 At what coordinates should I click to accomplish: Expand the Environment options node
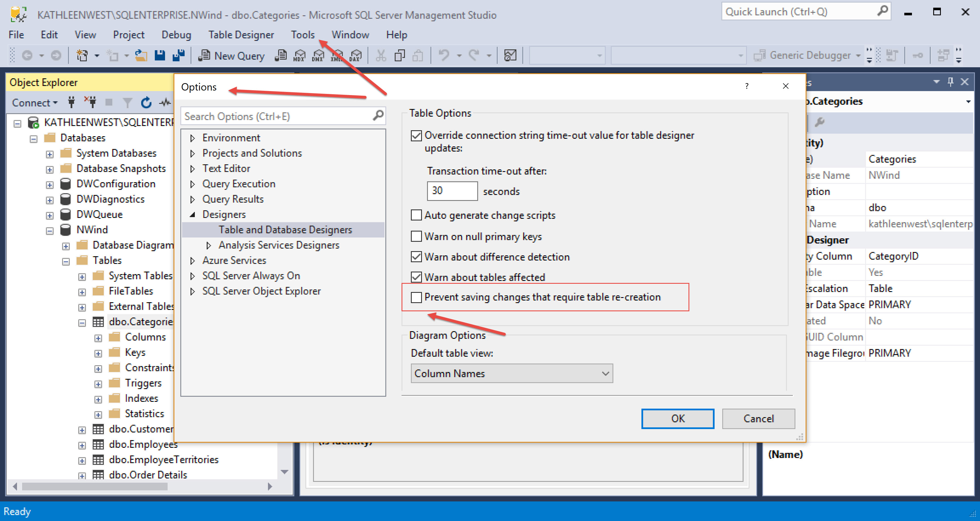click(x=193, y=138)
